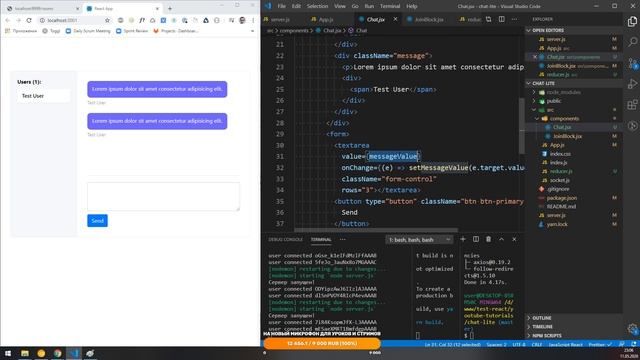Click the editor vertical scrollbar
640x360 pixels.
522,126
